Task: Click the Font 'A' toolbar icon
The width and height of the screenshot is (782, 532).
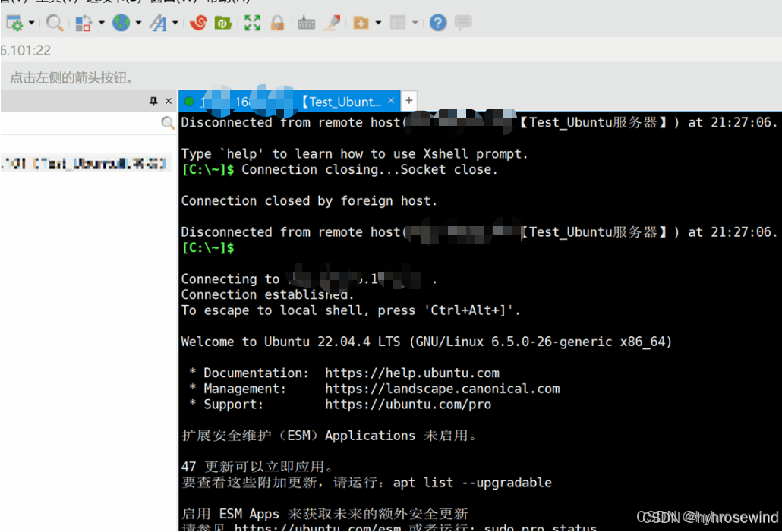Action: coord(159,23)
